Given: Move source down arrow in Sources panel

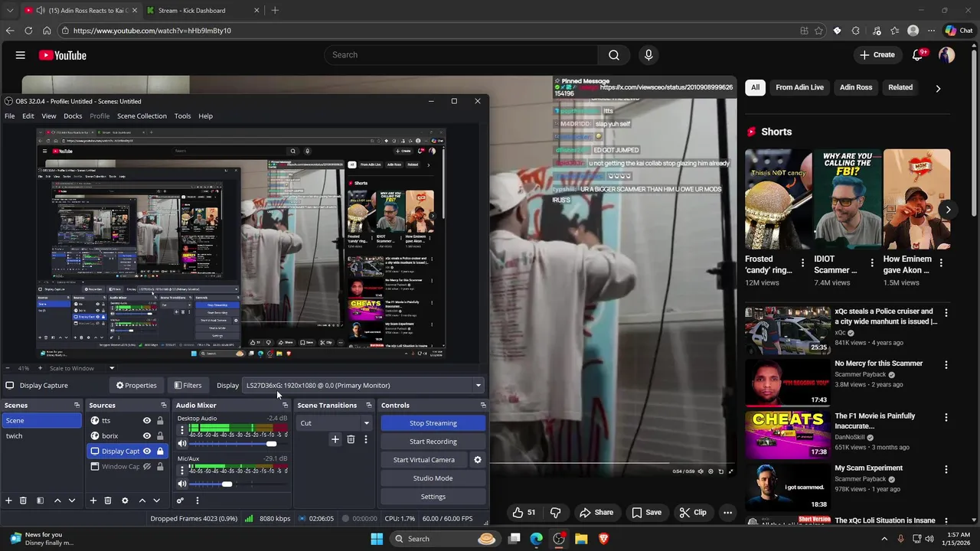Looking at the screenshot, I should (x=156, y=500).
